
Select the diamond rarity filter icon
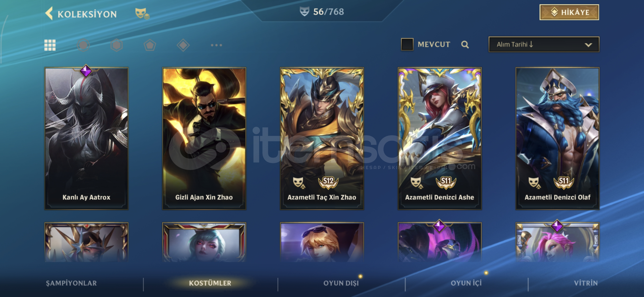click(x=183, y=45)
